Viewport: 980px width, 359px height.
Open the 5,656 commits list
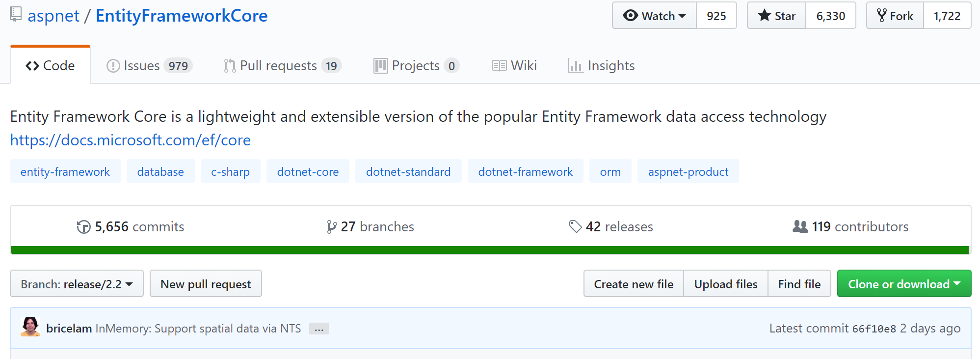[131, 227]
